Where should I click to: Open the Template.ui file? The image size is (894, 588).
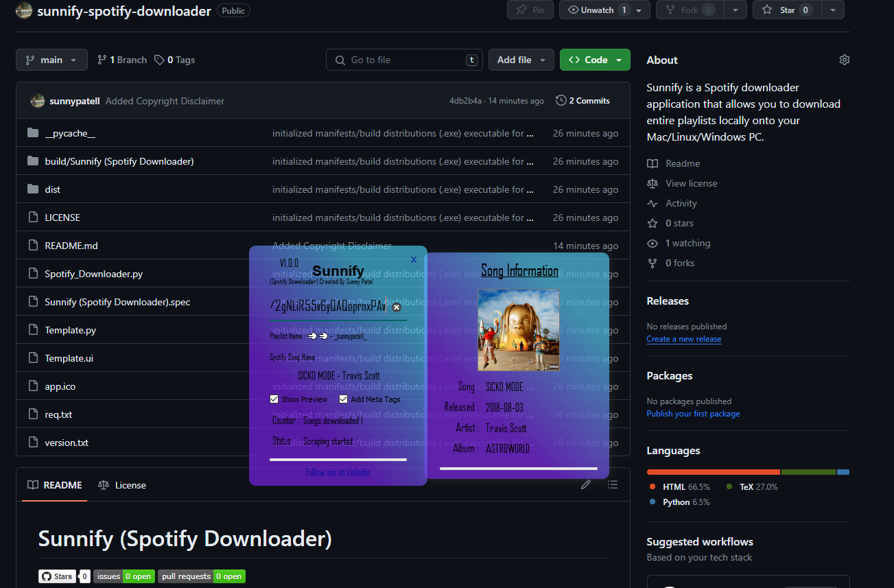tap(70, 358)
